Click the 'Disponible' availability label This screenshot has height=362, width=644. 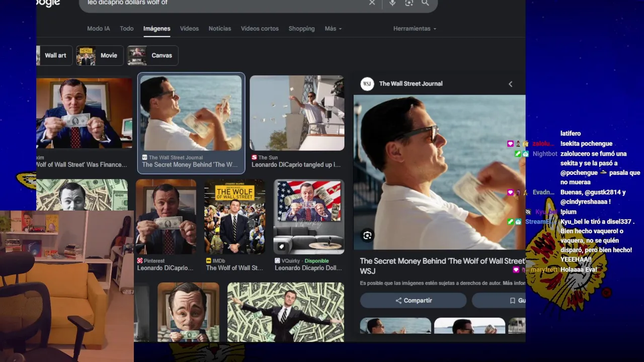click(316, 261)
